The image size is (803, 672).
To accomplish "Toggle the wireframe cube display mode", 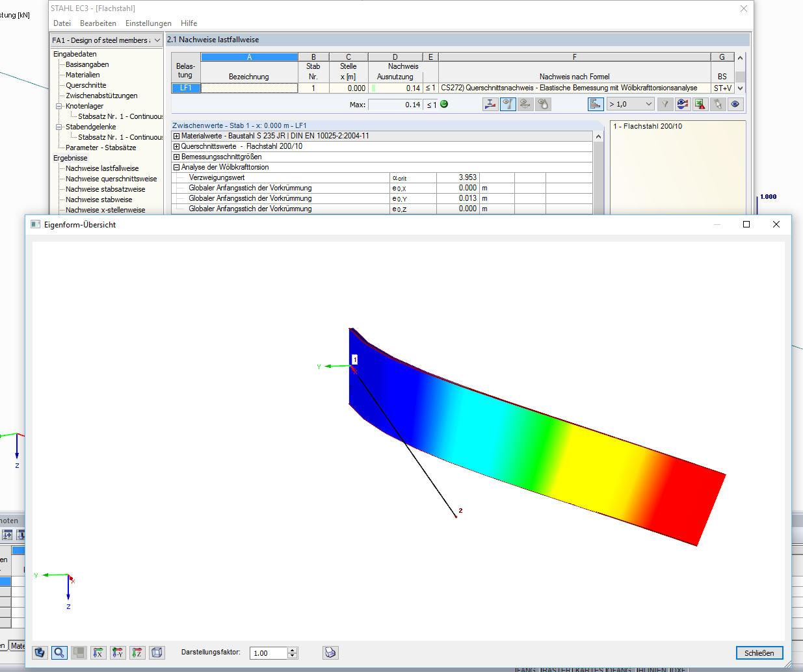I will tap(157, 653).
